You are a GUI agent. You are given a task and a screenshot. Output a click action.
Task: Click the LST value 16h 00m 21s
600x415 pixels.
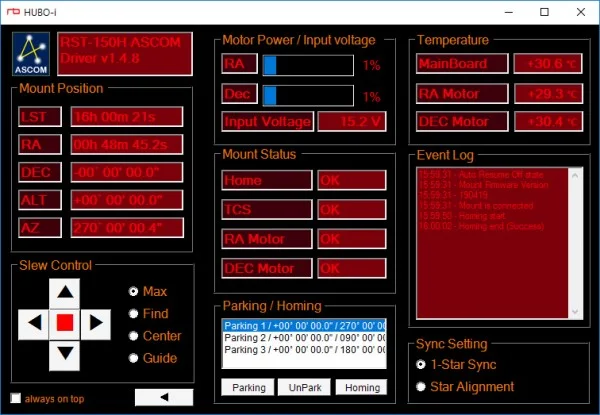coord(127,117)
